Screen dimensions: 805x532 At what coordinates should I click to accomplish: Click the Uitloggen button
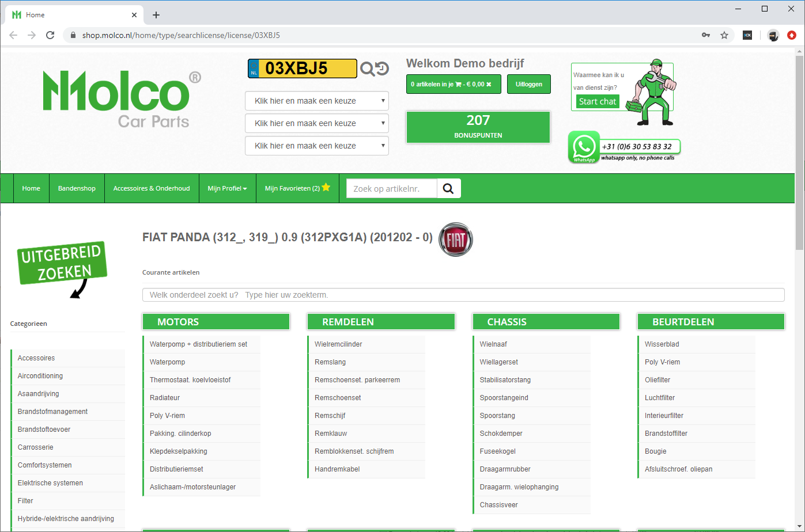(529, 84)
